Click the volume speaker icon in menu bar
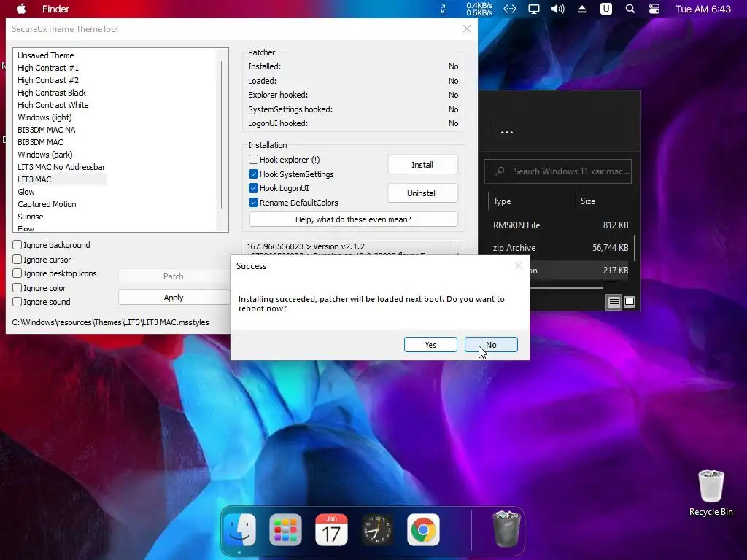 (x=558, y=9)
